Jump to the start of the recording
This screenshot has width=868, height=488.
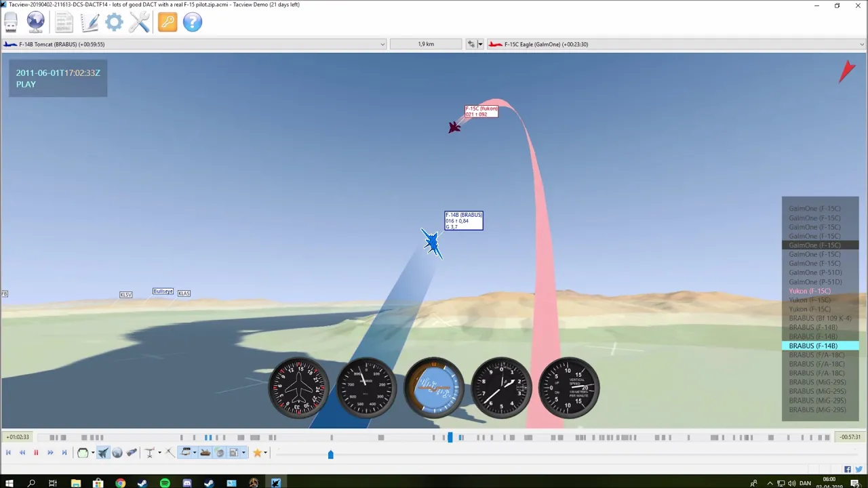(8, 453)
